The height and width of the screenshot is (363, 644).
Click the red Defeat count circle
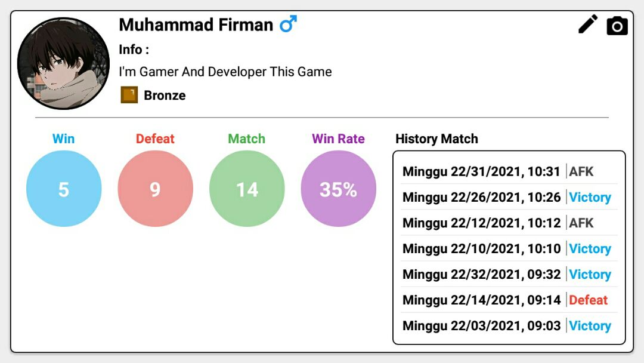click(x=155, y=189)
